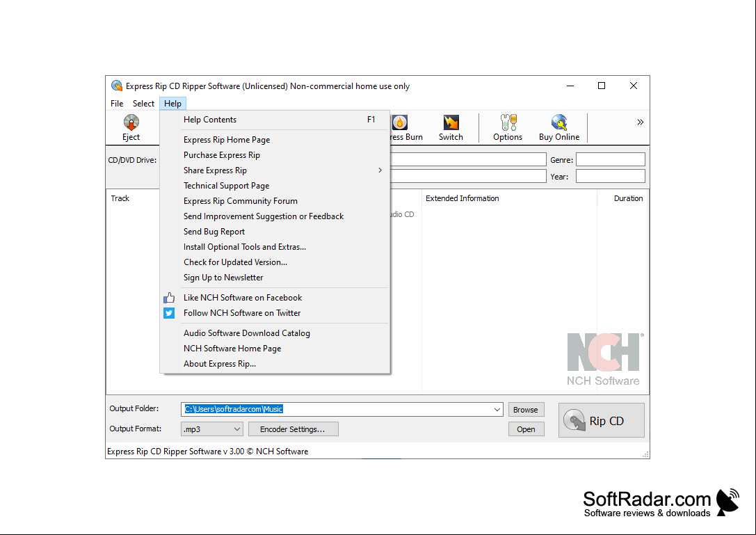756x535 pixels.
Task: Start ripping with the Rip CD button
Action: (601, 420)
